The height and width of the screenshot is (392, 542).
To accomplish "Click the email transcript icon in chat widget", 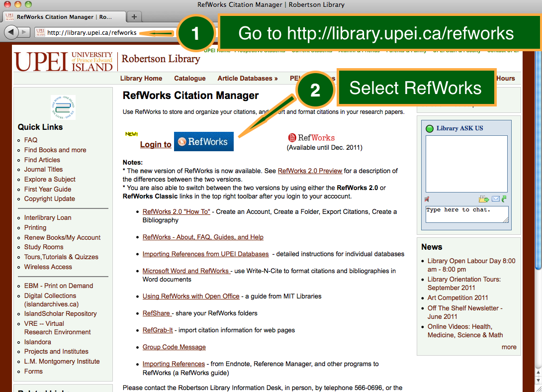I will [496, 199].
